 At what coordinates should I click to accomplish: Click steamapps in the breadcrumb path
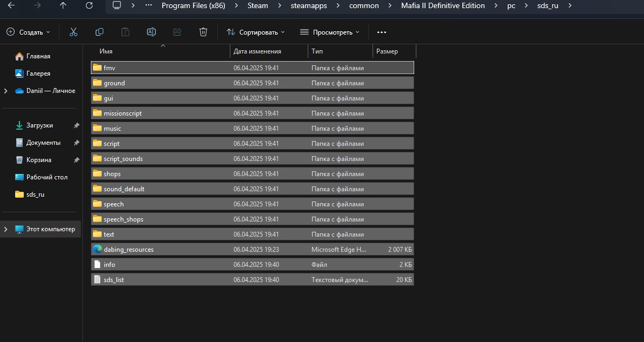(308, 5)
